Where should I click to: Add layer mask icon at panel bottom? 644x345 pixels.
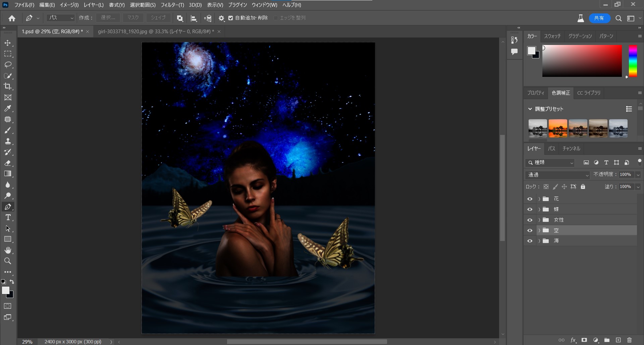(x=584, y=340)
